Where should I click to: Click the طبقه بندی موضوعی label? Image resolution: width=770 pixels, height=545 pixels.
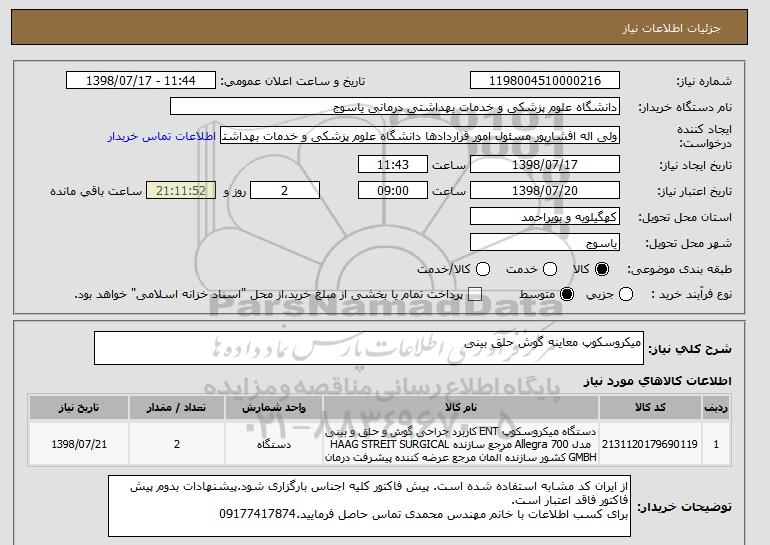(x=680, y=269)
